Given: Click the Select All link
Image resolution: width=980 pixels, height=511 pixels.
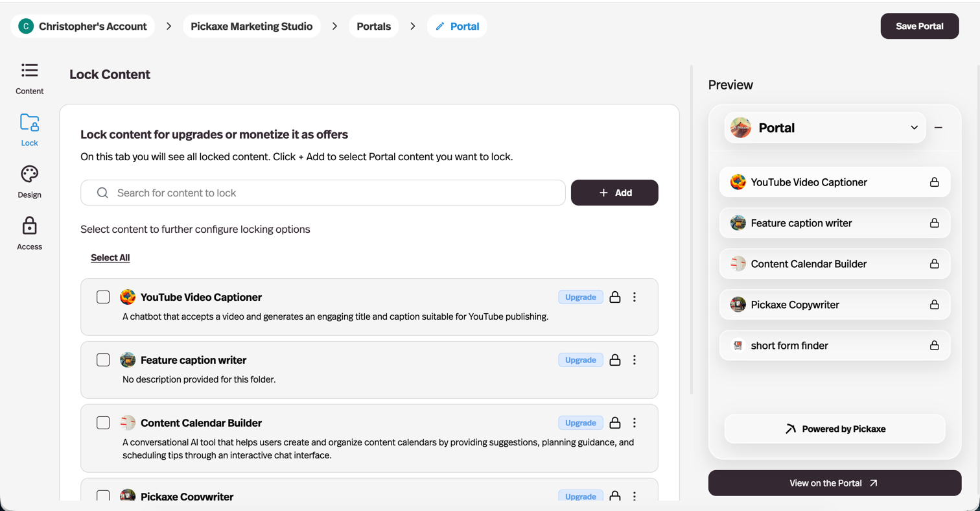Looking at the screenshot, I should pyautogui.click(x=110, y=257).
